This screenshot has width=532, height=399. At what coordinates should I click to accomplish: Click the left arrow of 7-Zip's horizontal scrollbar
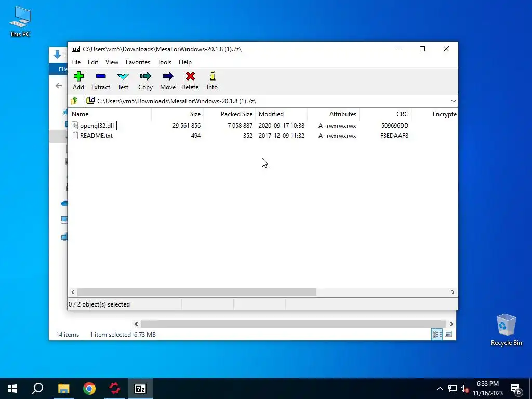[x=73, y=292]
